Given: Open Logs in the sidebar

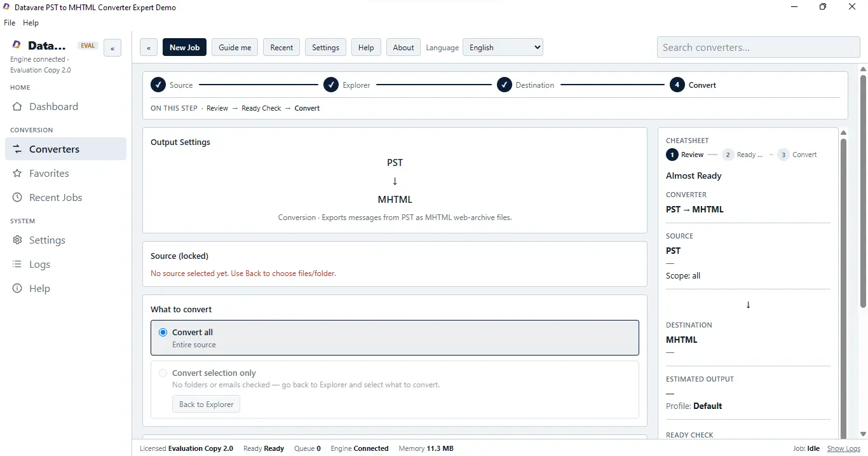Looking at the screenshot, I should tap(65, 265).
